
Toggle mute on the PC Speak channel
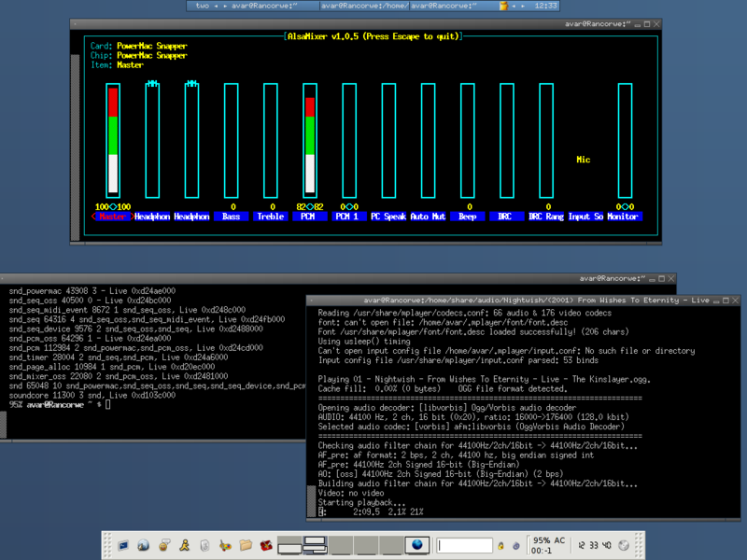point(387,216)
